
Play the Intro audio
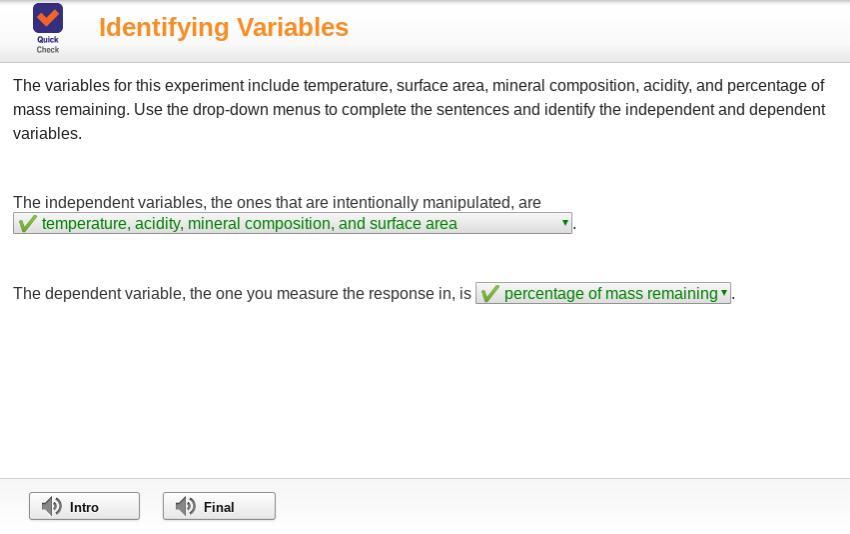(x=84, y=506)
